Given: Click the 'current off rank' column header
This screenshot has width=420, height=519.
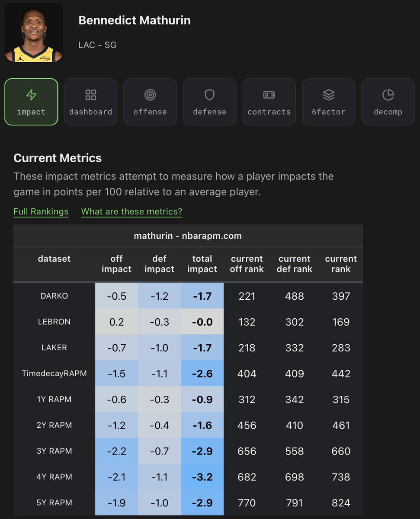Looking at the screenshot, I should [247, 264].
